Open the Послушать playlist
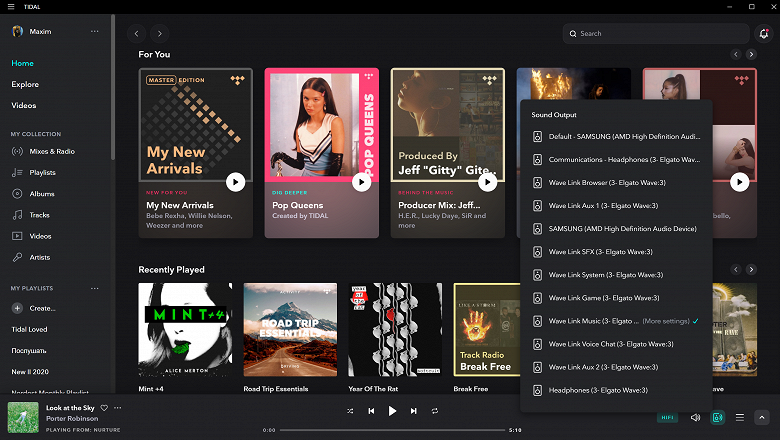Image resolution: width=780 pixels, height=440 pixels. [29, 351]
